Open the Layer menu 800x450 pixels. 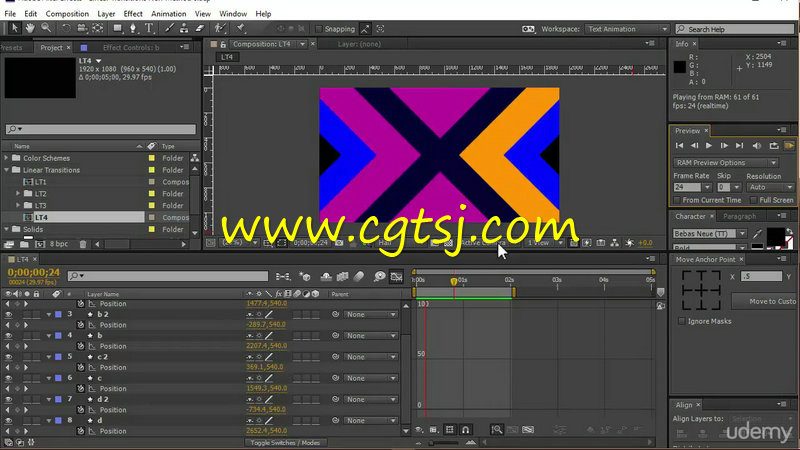point(106,14)
